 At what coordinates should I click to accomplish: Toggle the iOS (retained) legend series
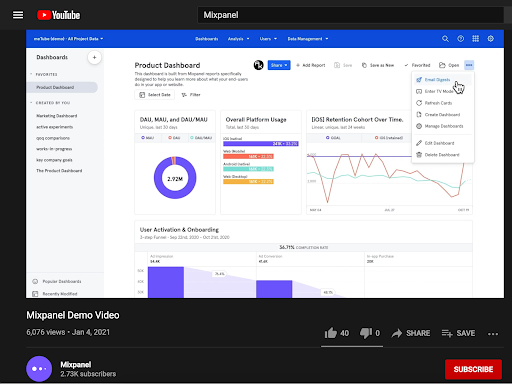pyautogui.click(x=389, y=138)
